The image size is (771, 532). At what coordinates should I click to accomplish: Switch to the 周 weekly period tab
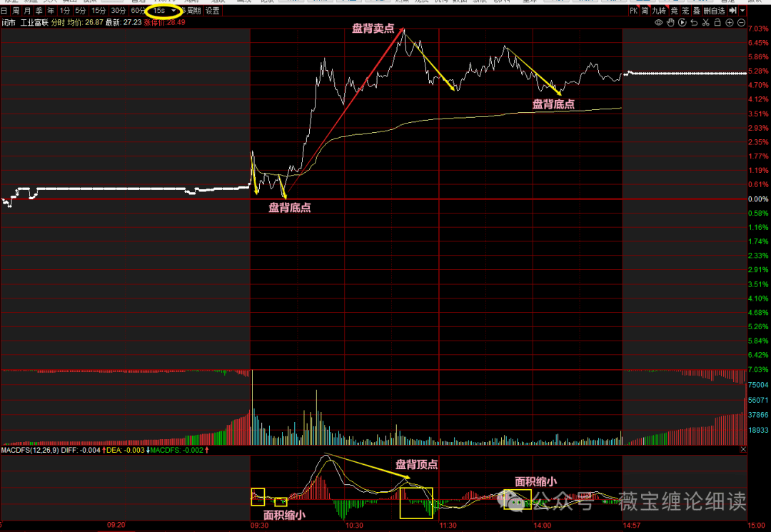[15, 10]
